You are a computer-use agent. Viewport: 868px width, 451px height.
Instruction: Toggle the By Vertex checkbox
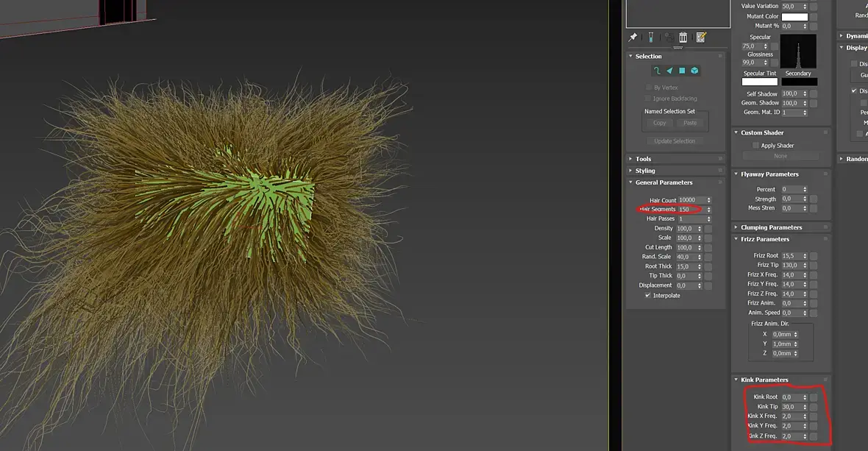(649, 88)
